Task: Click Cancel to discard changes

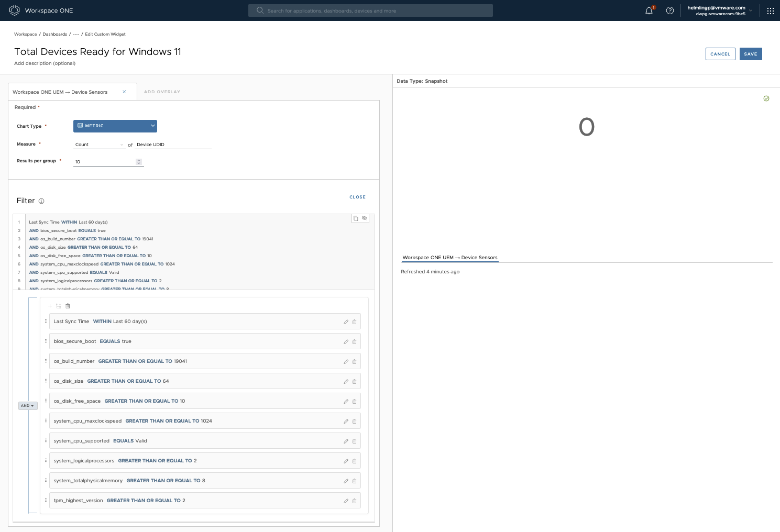Action: (x=720, y=54)
